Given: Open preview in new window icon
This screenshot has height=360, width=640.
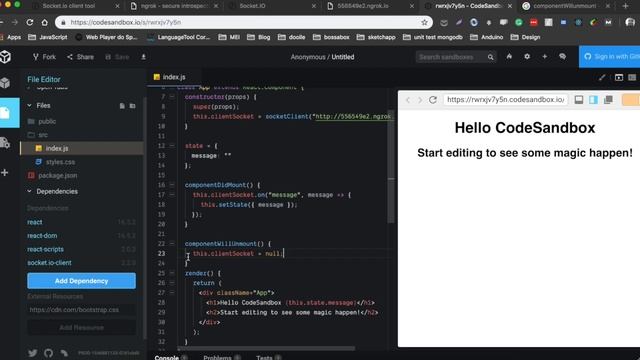Looking at the screenshot, I should point(608,100).
